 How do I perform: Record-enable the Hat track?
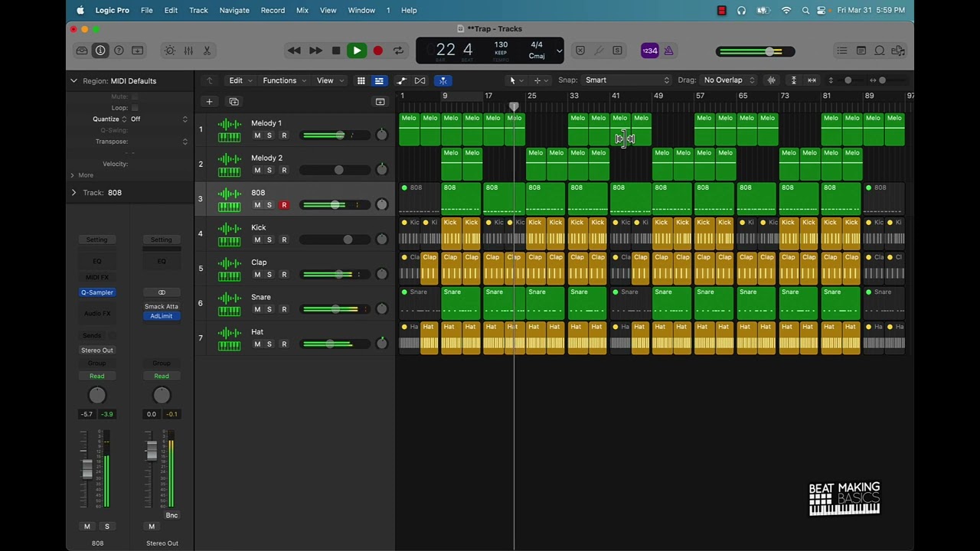coord(284,344)
